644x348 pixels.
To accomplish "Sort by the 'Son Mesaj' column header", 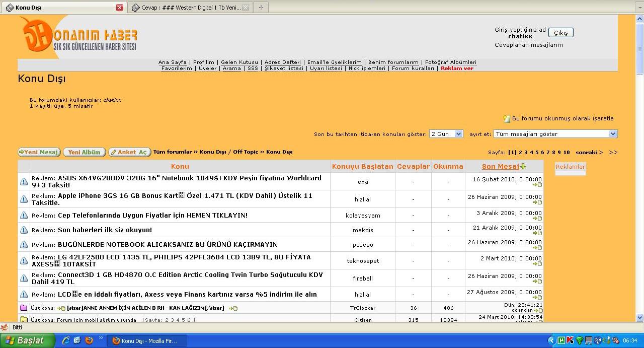I will click(x=500, y=166).
